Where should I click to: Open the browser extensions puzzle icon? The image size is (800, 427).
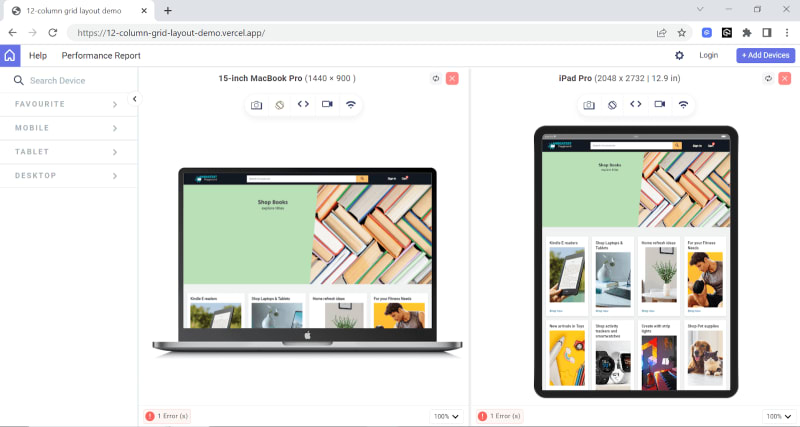tap(747, 33)
